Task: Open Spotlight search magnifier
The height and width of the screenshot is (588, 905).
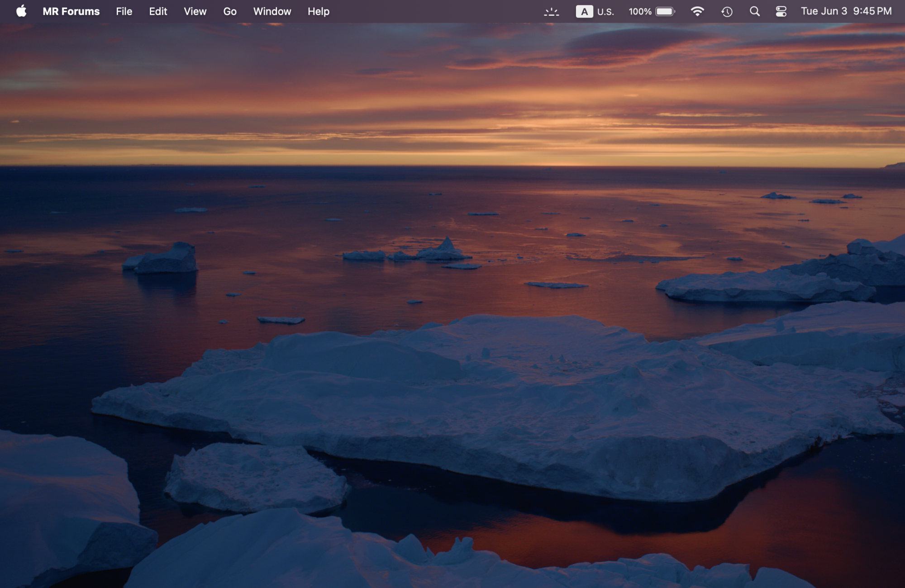Action: coord(754,12)
